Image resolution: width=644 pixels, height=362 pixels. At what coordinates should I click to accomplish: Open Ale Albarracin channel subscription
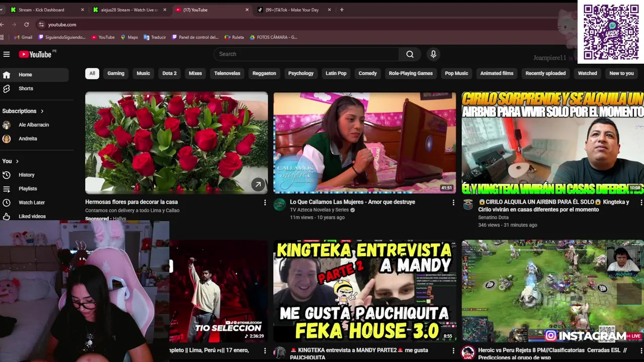pyautogui.click(x=34, y=125)
